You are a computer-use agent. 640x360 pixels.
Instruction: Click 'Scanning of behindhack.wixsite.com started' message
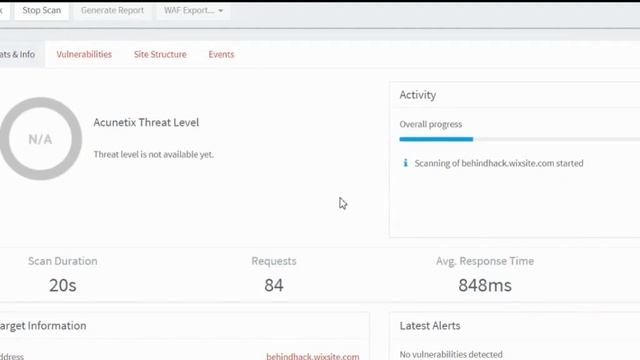tap(499, 163)
